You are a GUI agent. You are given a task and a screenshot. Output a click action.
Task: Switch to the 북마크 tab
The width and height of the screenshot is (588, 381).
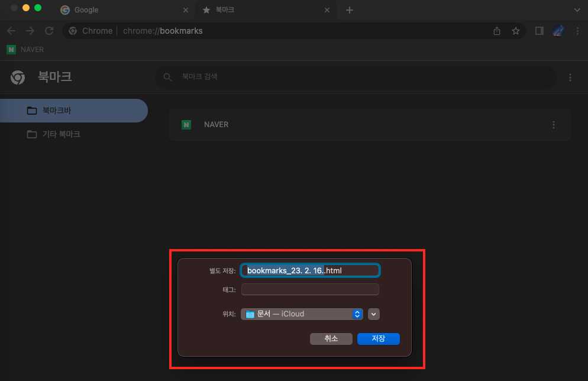pos(265,10)
